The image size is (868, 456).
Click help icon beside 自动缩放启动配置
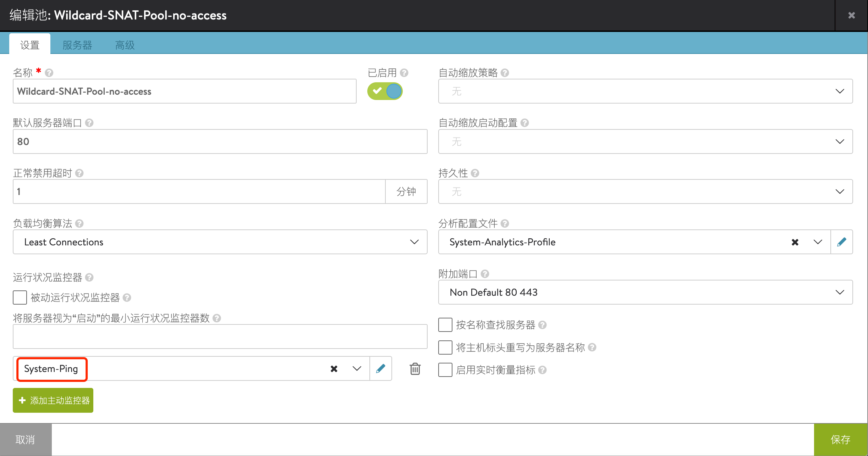pos(524,123)
